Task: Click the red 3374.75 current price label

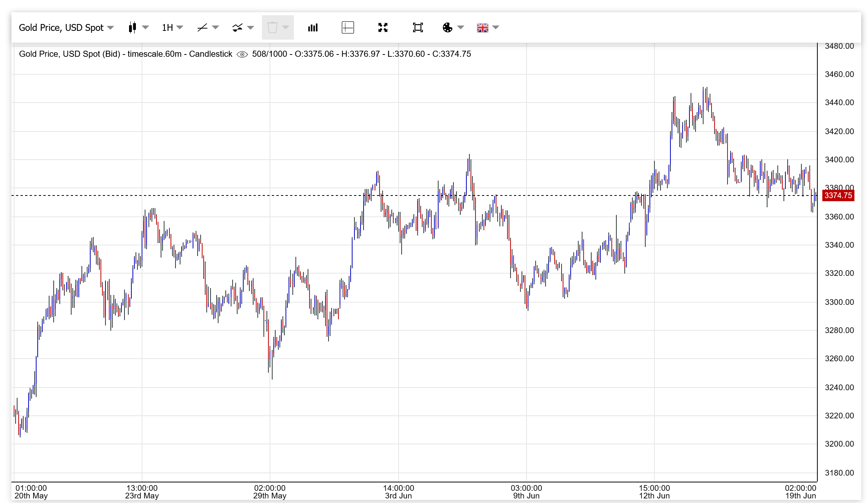Action: click(x=838, y=195)
